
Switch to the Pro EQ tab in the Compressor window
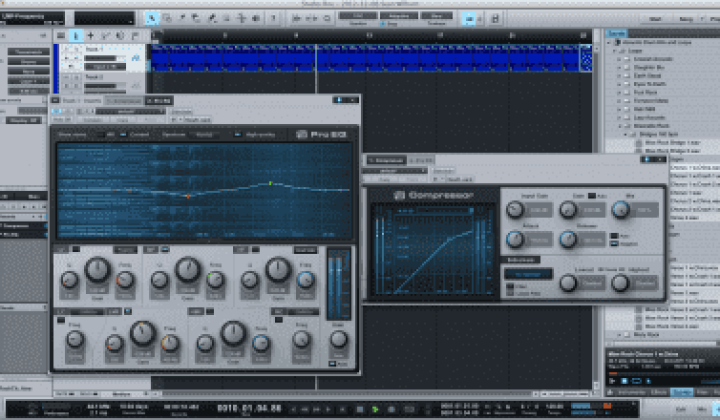(422, 159)
